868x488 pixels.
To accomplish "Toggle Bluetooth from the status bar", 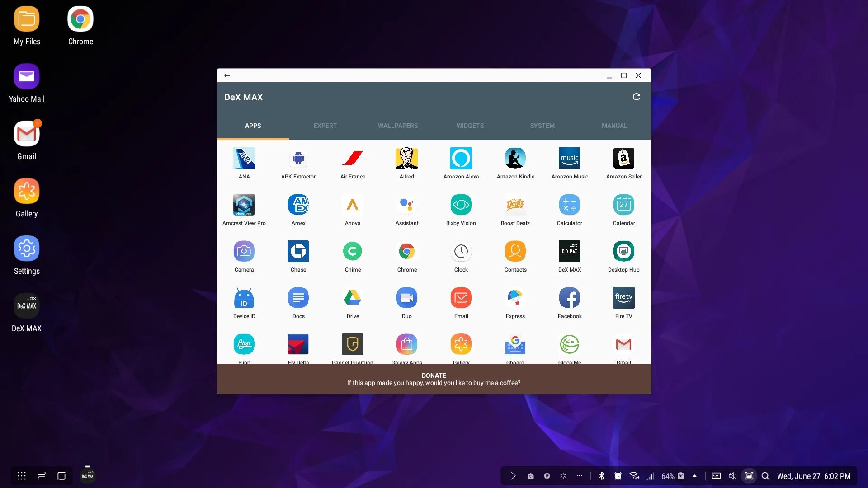I will tap(601, 476).
